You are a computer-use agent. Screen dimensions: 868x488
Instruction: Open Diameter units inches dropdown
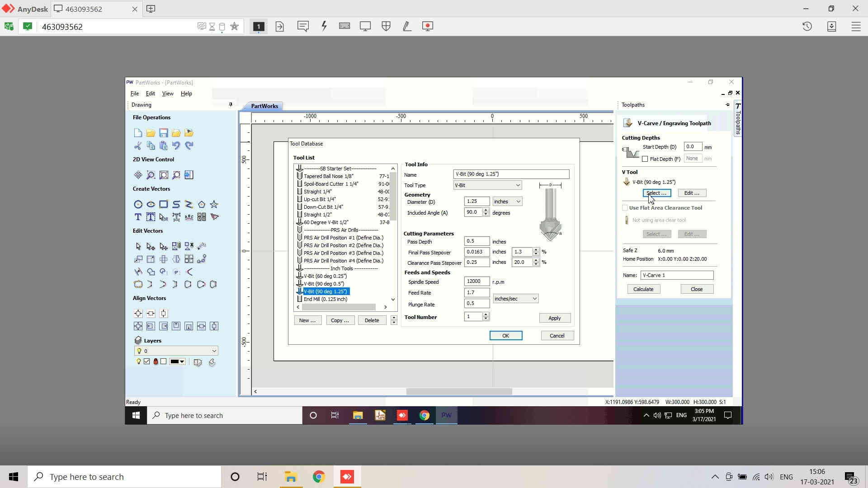click(507, 202)
